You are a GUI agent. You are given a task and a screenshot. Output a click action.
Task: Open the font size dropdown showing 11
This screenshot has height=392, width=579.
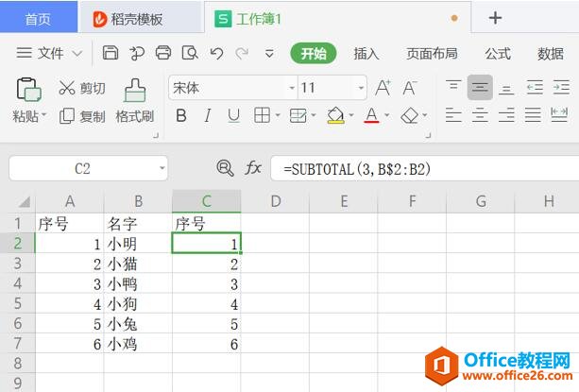pos(361,88)
